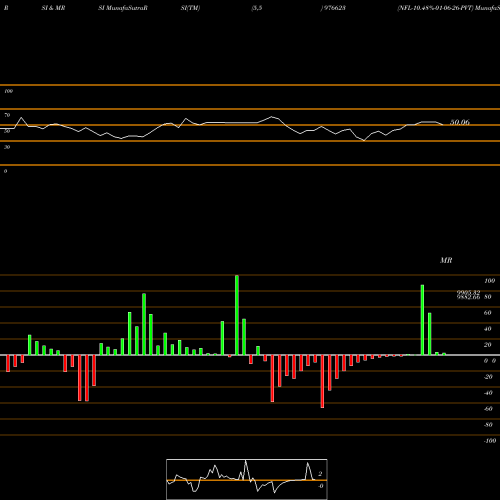The height and width of the screenshot is (500, 500).
Task: Click the longest red MR histogram bar
Action: [x=322, y=381]
